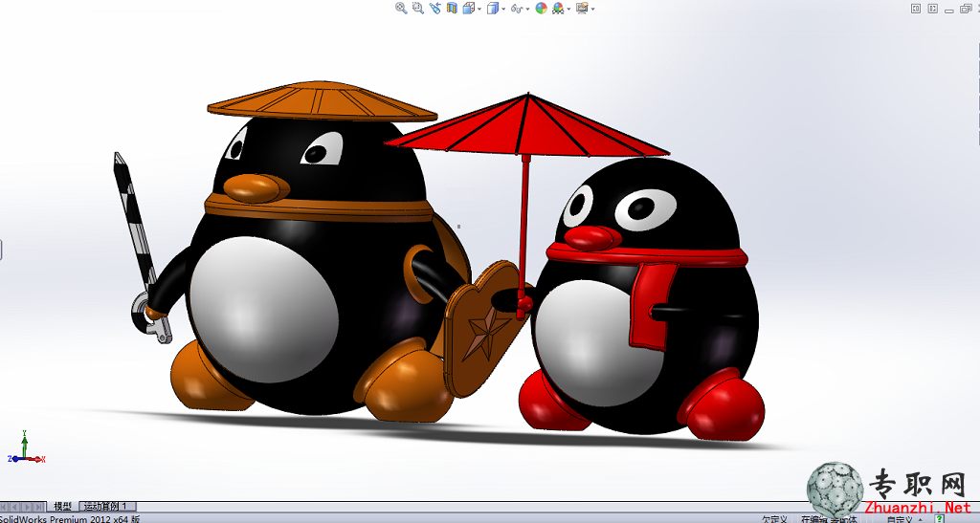Open the View Orientation dropdown arrow
The image size is (980, 523).
(479, 9)
